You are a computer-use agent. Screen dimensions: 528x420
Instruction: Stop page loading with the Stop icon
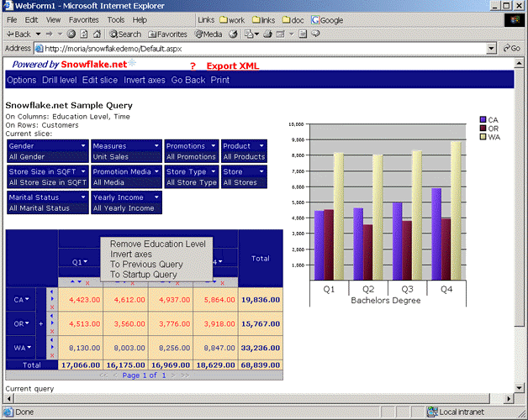point(71,34)
